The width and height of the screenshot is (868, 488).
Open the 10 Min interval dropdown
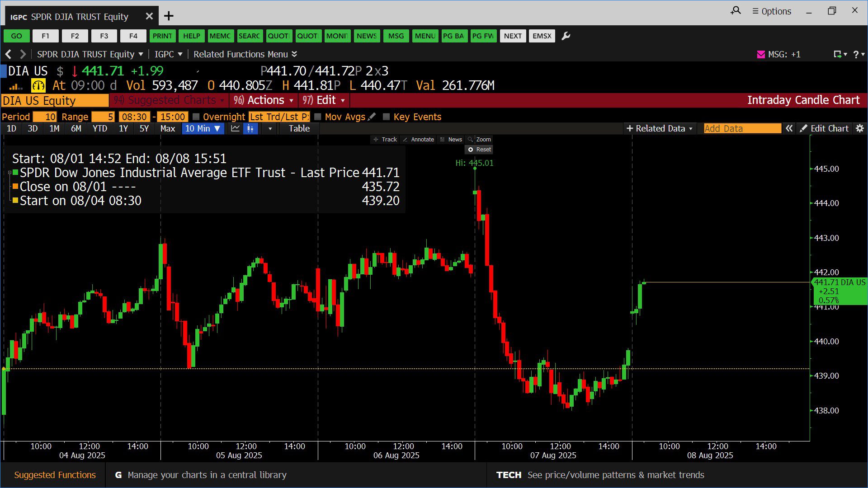click(x=203, y=128)
